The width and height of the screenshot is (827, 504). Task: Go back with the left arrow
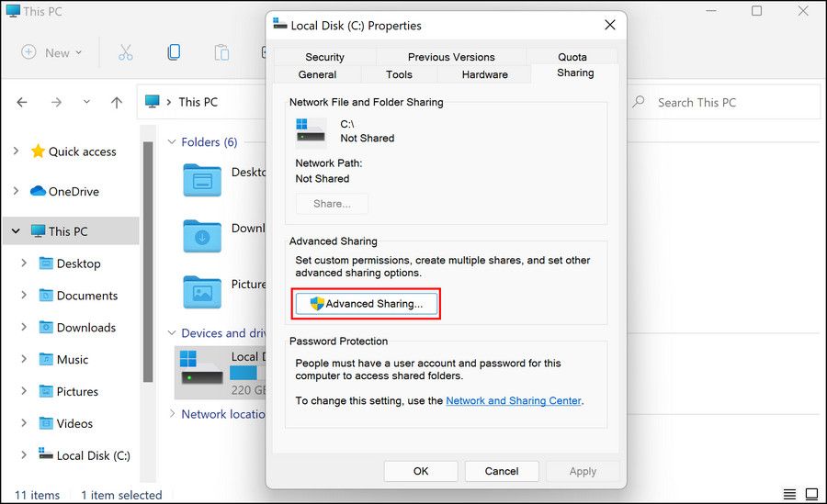coord(22,102)
